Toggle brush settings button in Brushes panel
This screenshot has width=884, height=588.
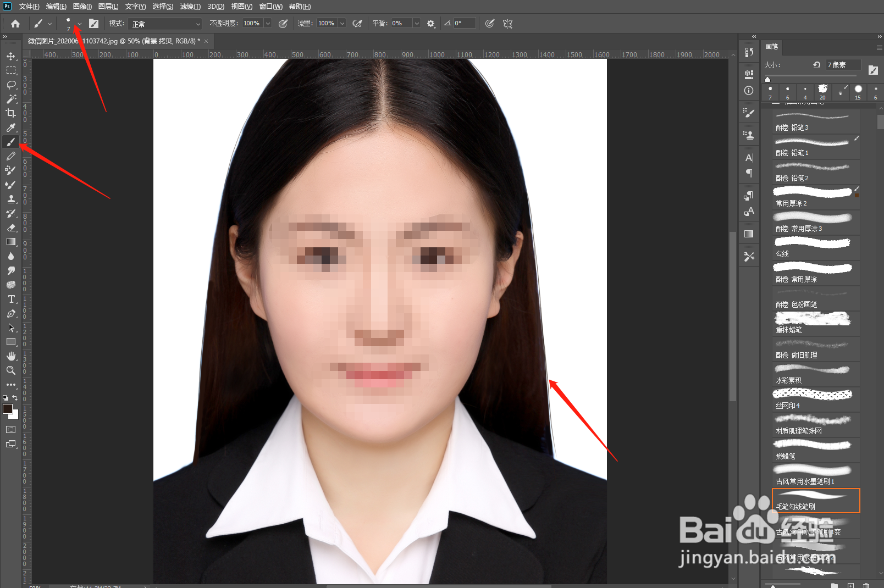[873, 70]
